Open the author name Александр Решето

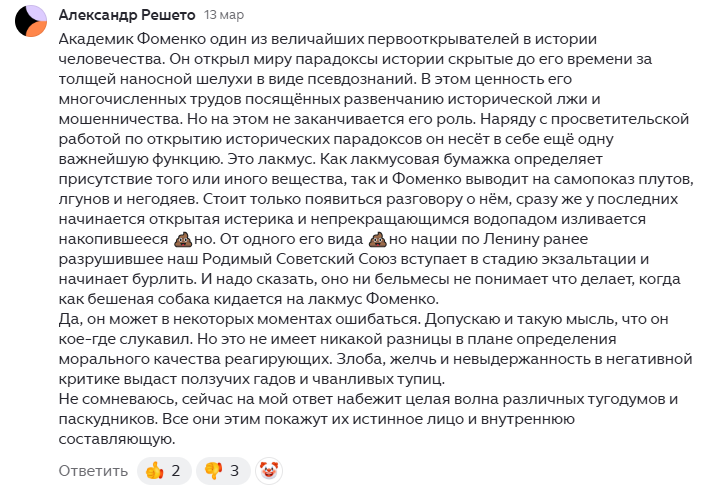tap(127, 15)
